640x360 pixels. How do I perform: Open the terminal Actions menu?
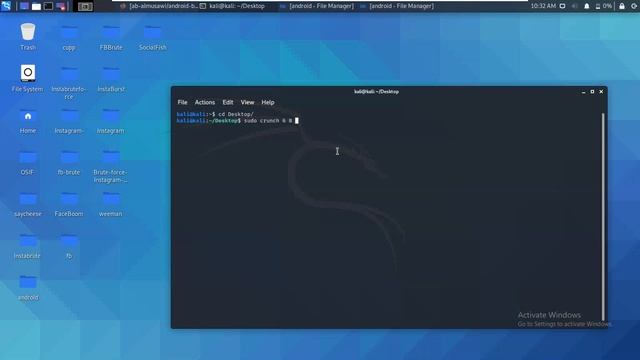[x=204, y=102]
